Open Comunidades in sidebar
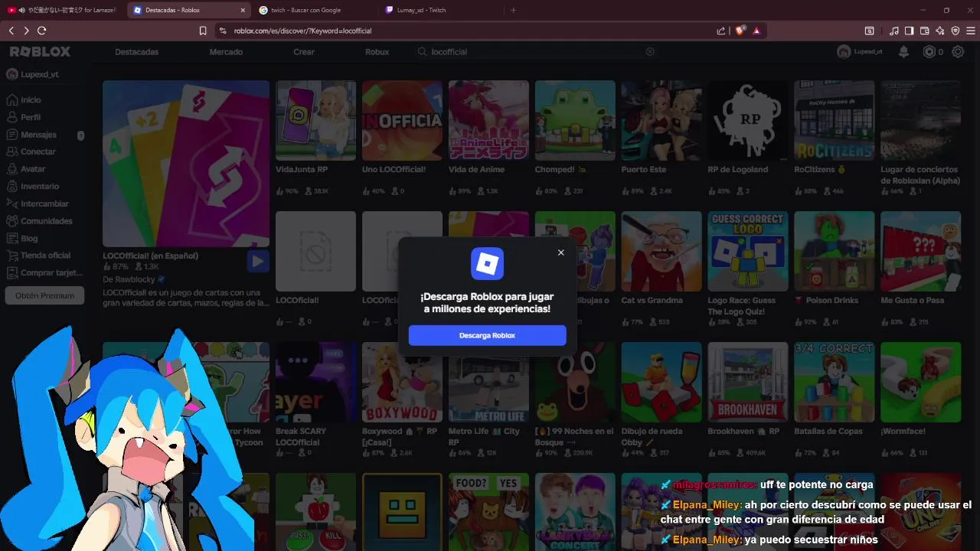The width and height of the screenshot is (980, 551). [40, 221]
